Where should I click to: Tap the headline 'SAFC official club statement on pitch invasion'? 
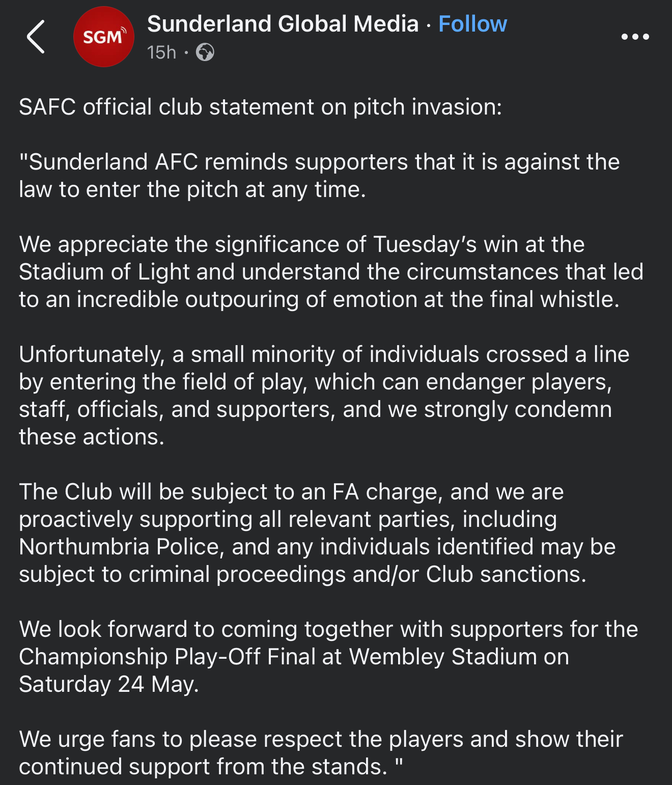click(260, 107)
